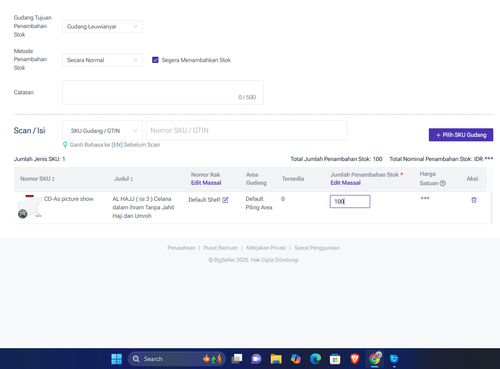Open Task View on the taskbar
Screen dimensions: 500x369
[x=237, y=359]
